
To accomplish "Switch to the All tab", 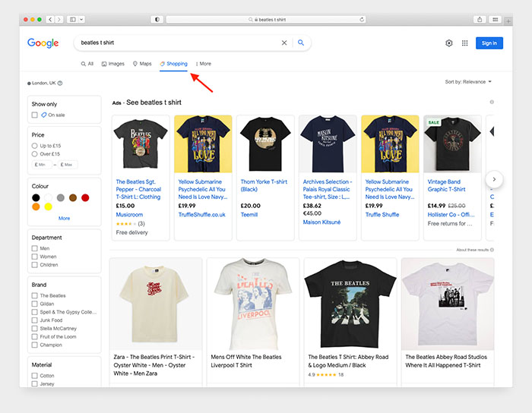I will (x=87, y=64).
